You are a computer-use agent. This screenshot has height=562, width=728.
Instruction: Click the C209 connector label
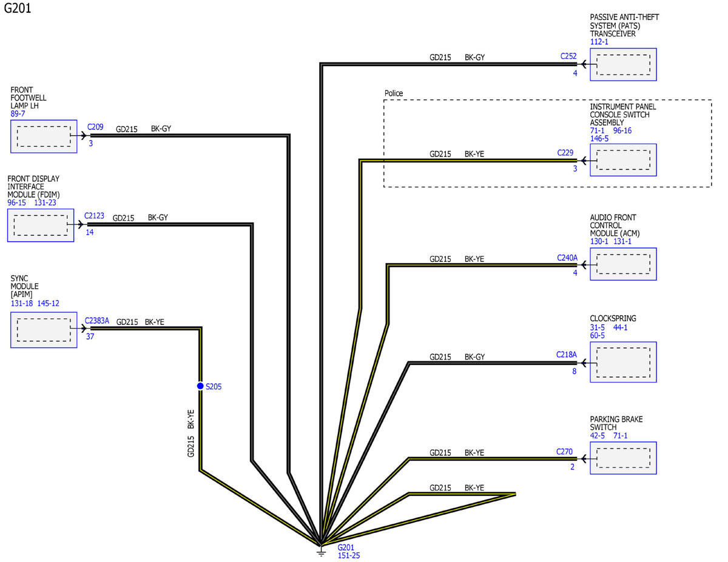tap(95, 127)
